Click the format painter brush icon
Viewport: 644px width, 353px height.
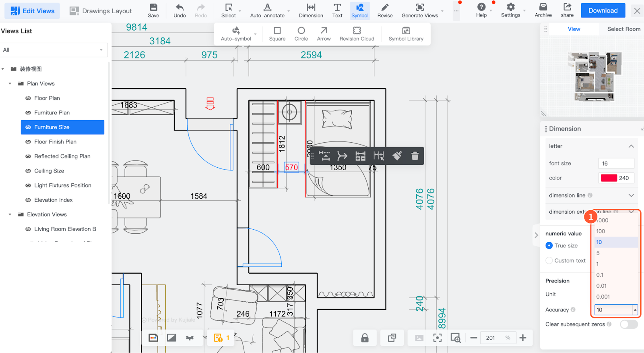click(397, 156)
